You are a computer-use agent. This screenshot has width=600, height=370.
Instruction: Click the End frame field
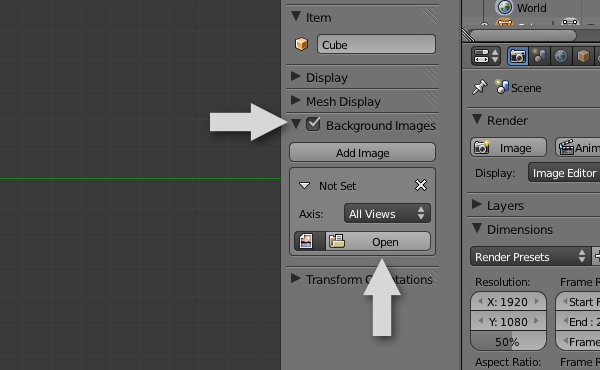578,322
